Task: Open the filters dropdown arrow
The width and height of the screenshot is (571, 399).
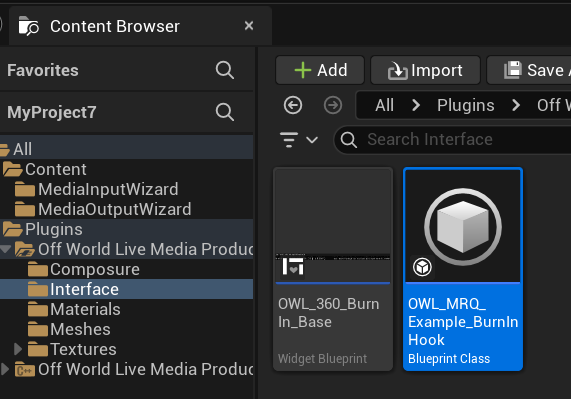Action: [312, 140]
